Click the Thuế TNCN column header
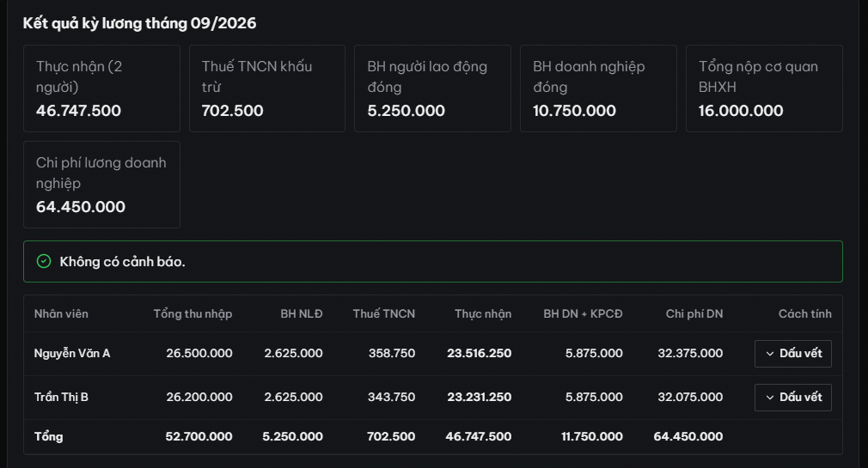This screenshot has width=868, height=468. click(x=383, y=313)
